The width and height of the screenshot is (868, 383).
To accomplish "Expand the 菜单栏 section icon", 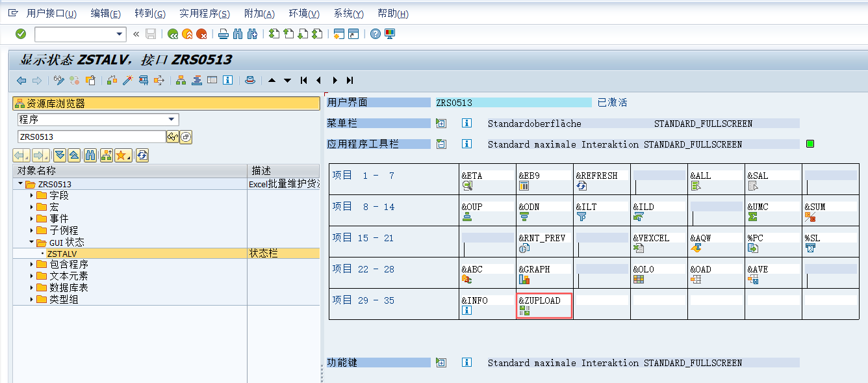I will (x=441, y=124).
